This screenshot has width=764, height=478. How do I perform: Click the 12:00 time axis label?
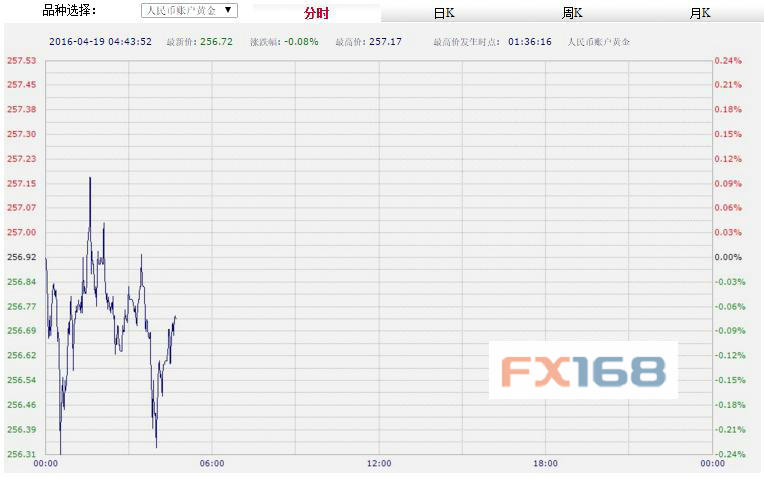(x=378, y=464)
